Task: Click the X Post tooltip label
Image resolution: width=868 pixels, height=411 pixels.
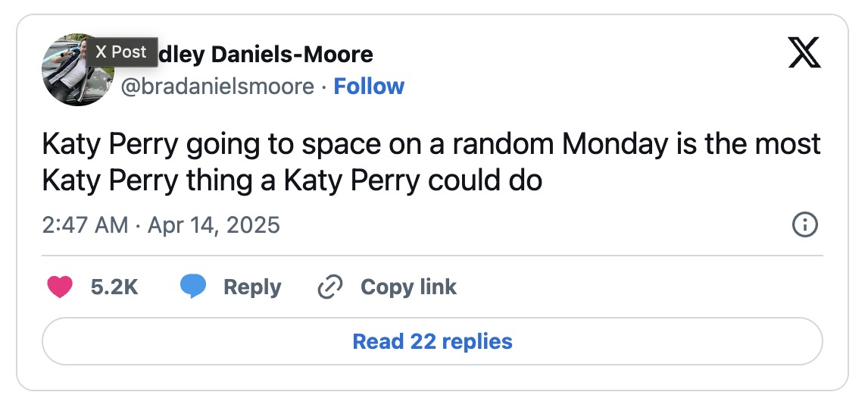Action: coord(121,52)
